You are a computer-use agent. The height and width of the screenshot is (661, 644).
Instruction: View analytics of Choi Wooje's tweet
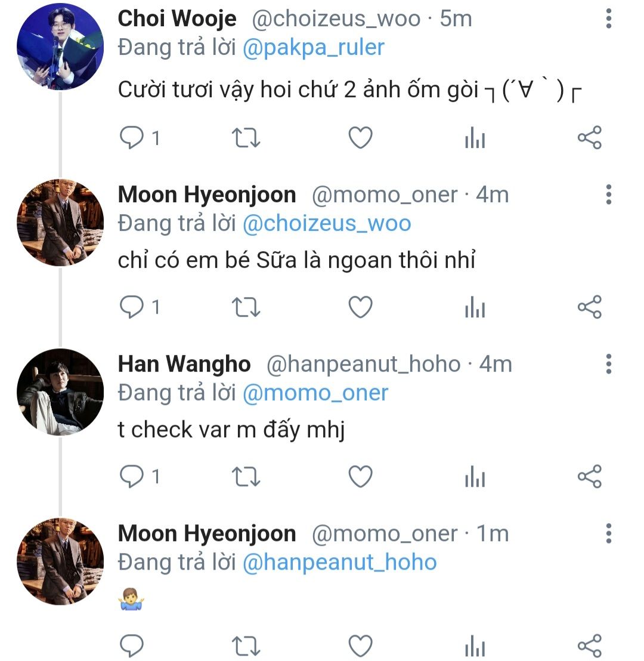coord(475,138)
